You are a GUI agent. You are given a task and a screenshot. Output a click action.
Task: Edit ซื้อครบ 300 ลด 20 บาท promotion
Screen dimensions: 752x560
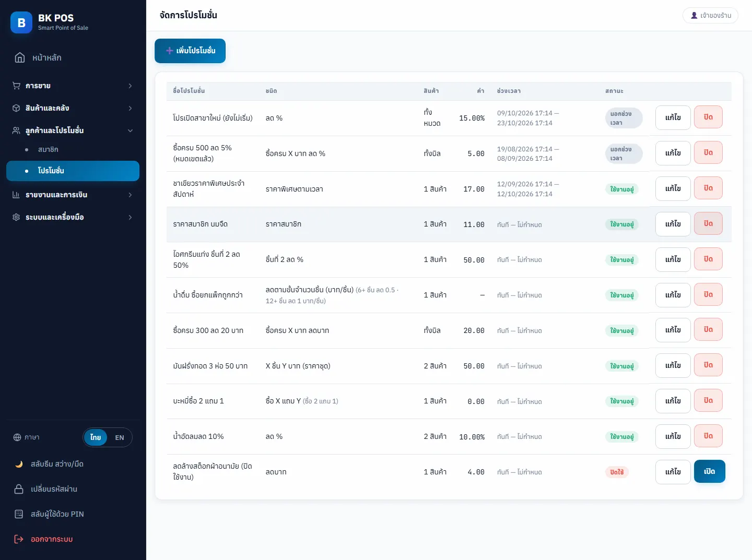pyautogui.click(x=673, y=330)
